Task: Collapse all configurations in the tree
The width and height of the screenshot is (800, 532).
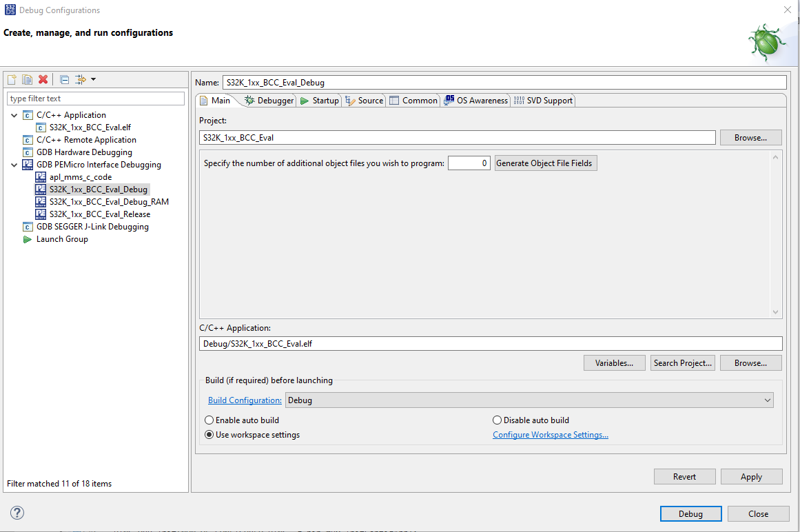Action: pos(64,79)
